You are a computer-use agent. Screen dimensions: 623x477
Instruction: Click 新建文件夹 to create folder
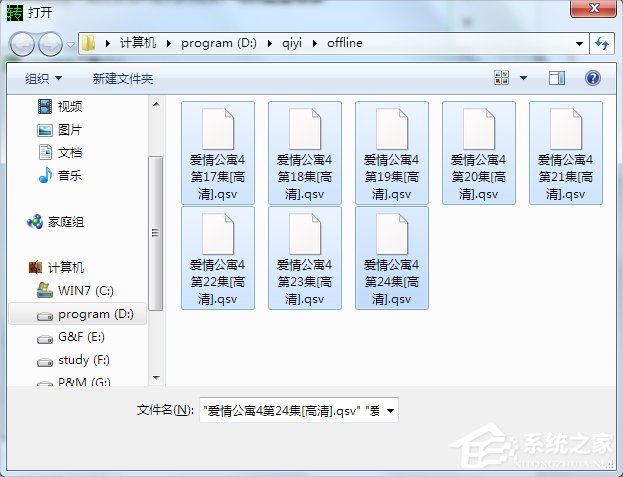click(123, 78)
